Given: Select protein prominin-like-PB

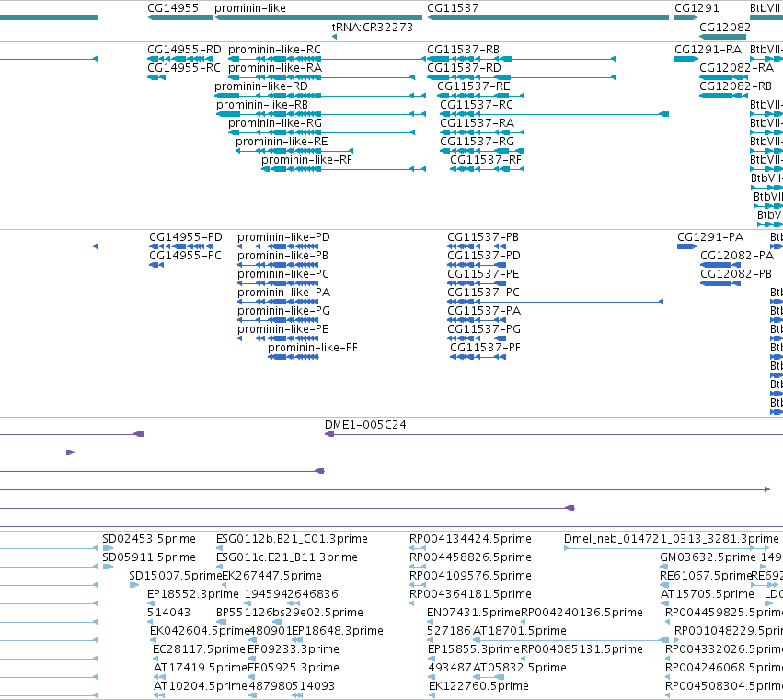Looking at the screenshot, I should tap(278, 265).
